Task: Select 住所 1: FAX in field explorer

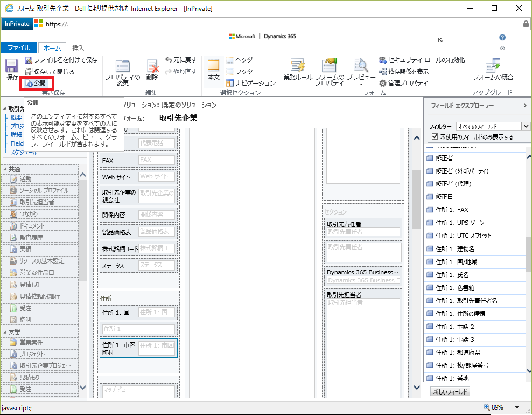Action: click(475, 210)
